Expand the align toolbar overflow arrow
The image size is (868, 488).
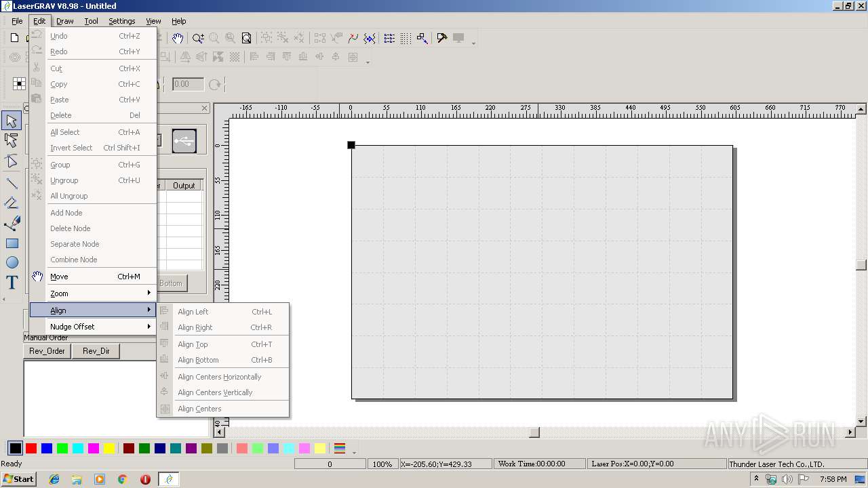[368, 62]
